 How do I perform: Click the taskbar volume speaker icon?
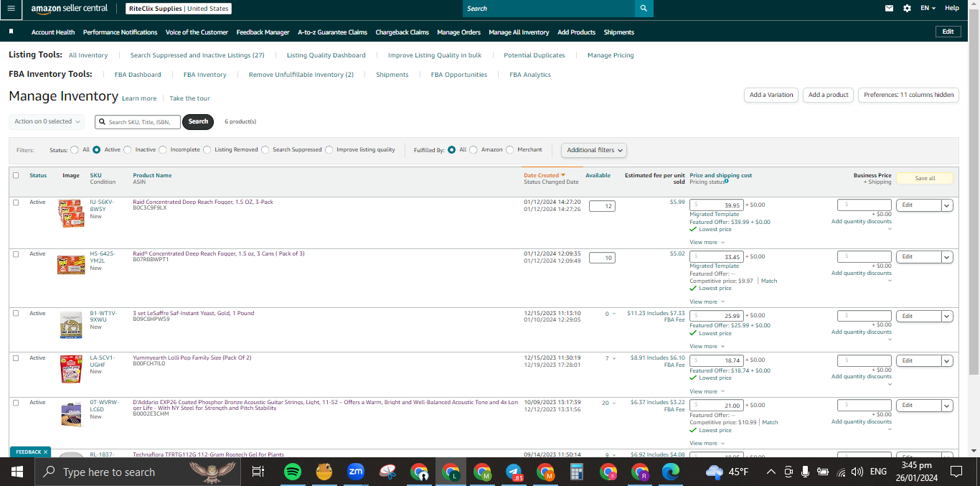(x=857, y=472)
